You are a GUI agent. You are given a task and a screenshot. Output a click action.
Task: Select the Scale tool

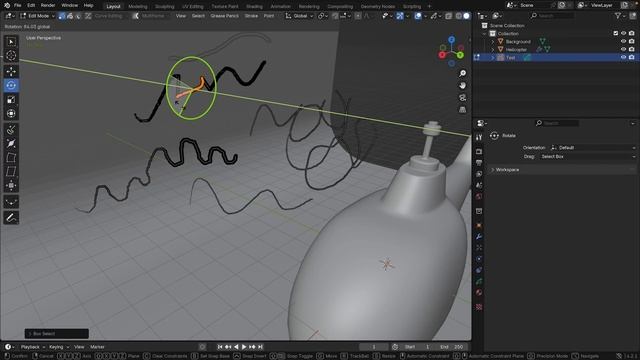coord(11,100)
